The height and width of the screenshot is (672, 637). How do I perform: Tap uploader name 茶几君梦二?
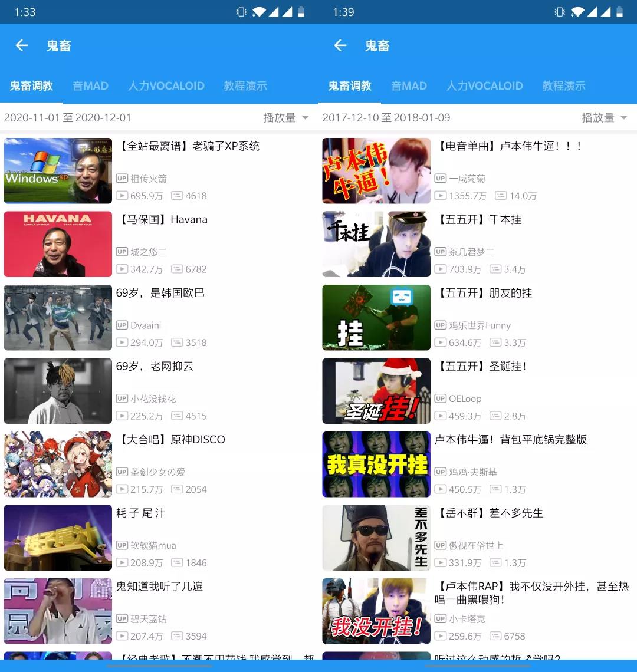471,252
